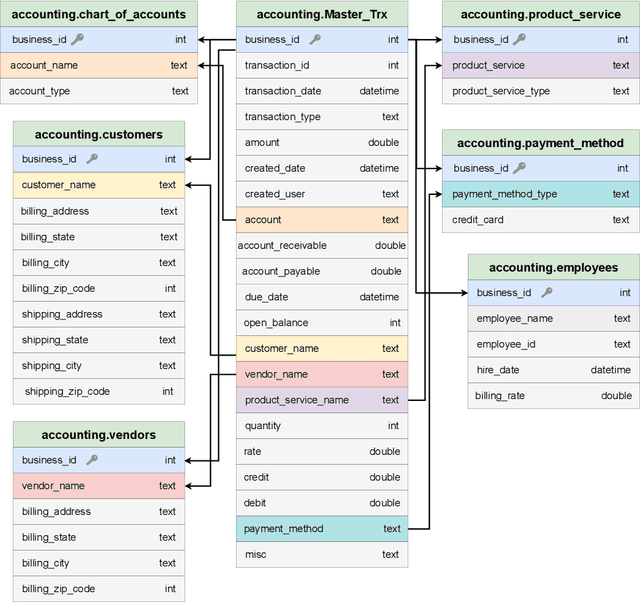The width and height of the screenshot is (640, 602).
Task: Select the open_balance row in Master_Trx
Action: (322, 323)
